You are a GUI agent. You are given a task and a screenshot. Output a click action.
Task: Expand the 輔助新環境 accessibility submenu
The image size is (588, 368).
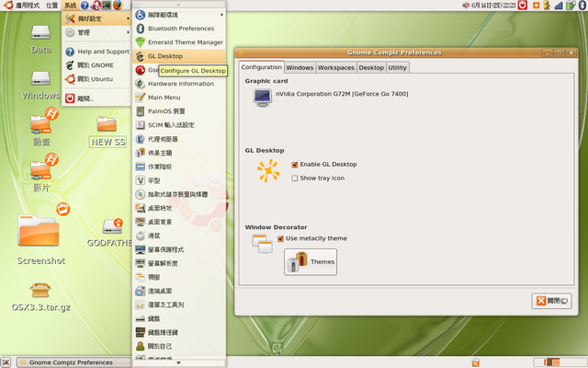179,15
